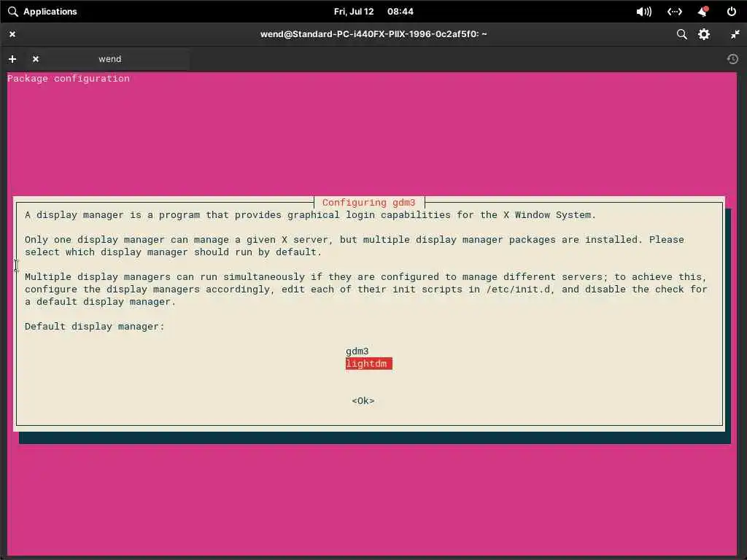The width and height of the screenshot is (747, 560).
Task: Close the wend tab
Action: pos(35,59)
